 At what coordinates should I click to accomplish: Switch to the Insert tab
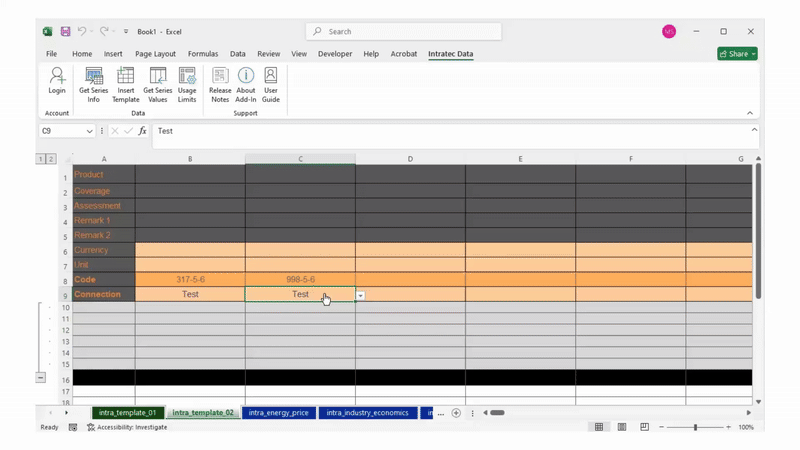coord(113,54)
